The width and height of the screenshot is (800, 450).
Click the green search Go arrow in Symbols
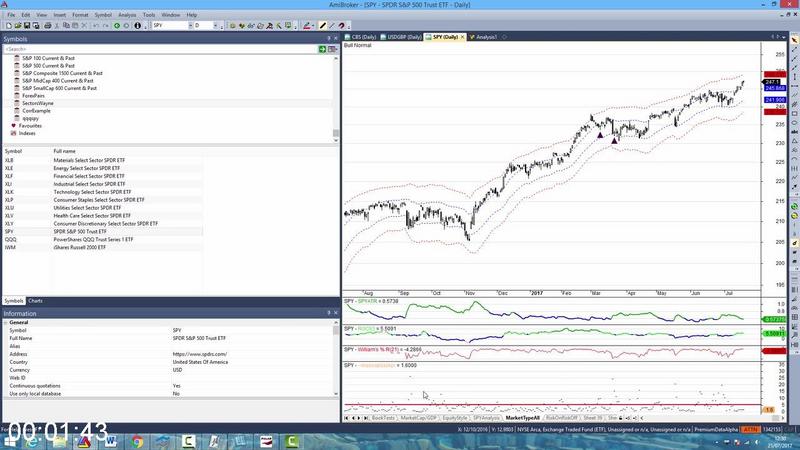click(322, 49)
